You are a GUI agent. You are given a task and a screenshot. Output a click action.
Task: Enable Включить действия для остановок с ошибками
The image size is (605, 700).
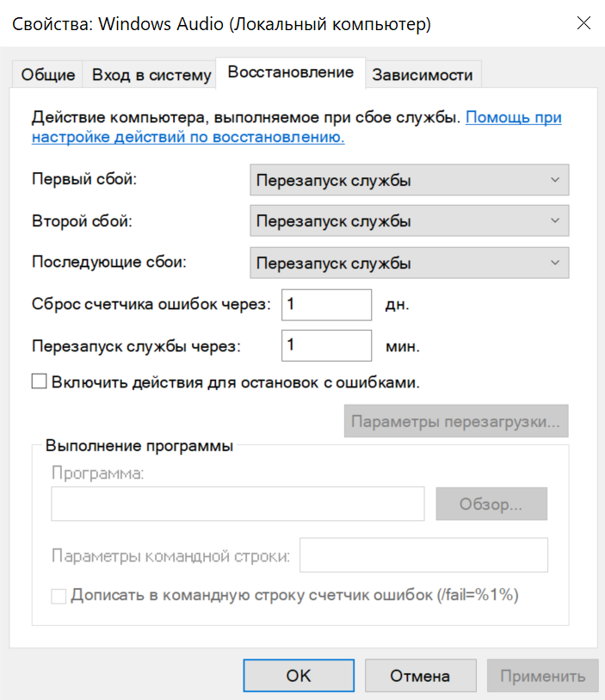(x=39, y=381)
